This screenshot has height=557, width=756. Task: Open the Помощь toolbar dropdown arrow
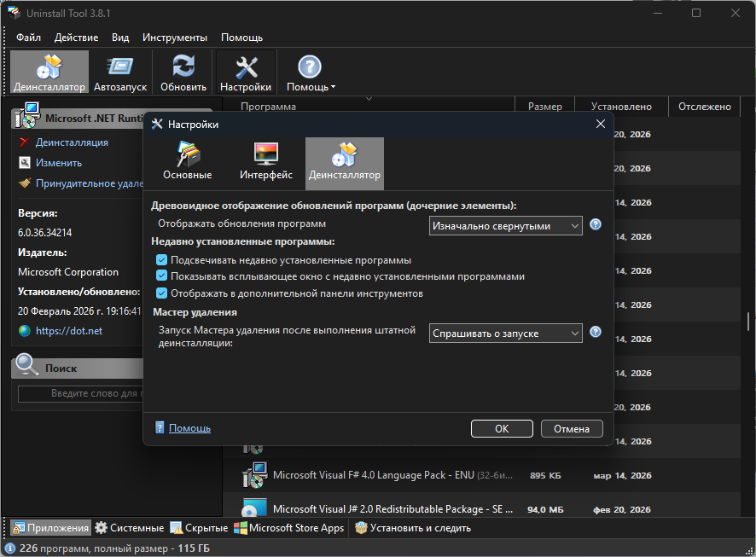coord(333,87)
